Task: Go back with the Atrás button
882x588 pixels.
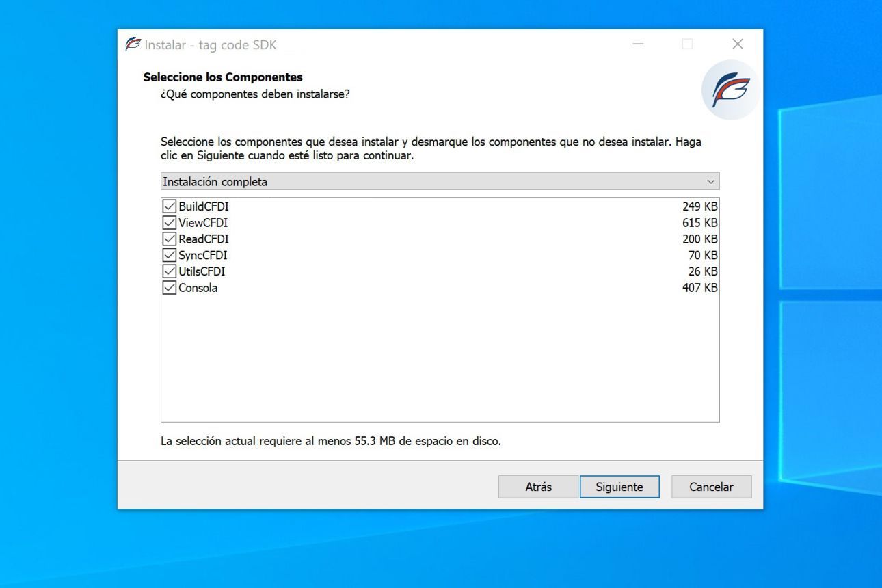Action: [538, 487]
